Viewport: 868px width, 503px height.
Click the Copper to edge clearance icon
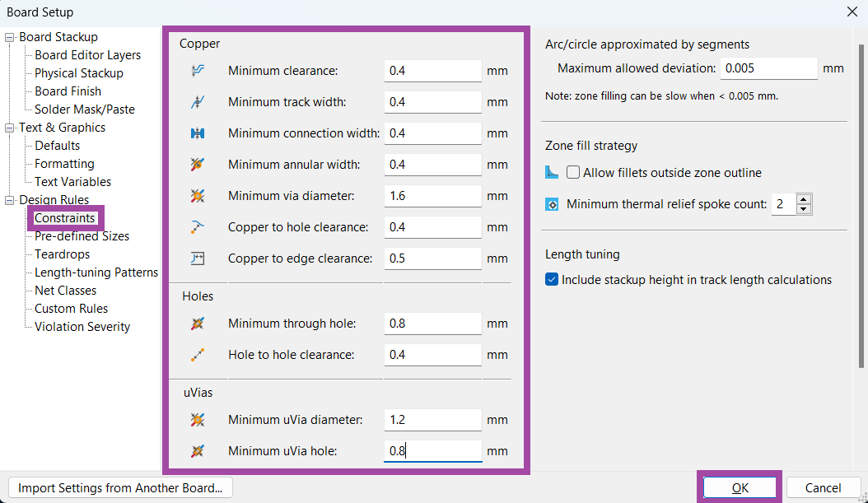point(197,258)
